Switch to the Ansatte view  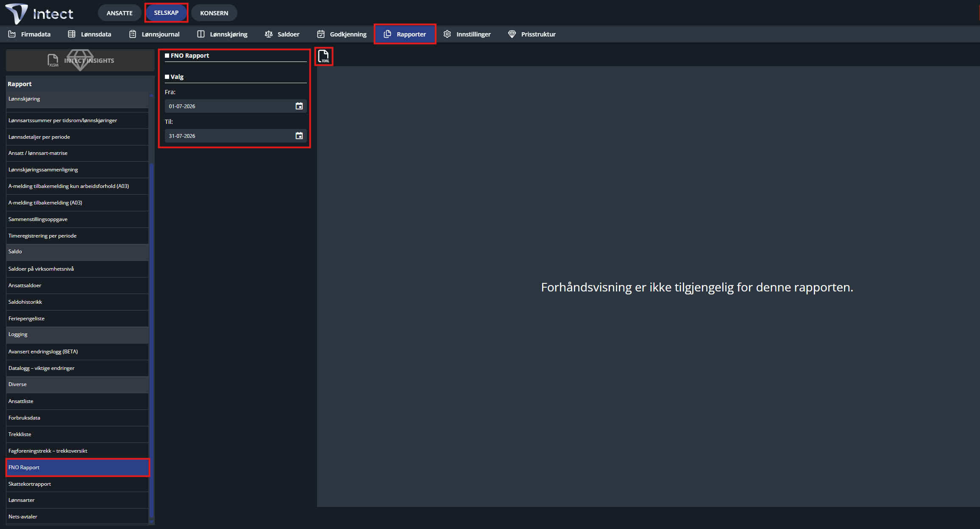coord(120,13)
